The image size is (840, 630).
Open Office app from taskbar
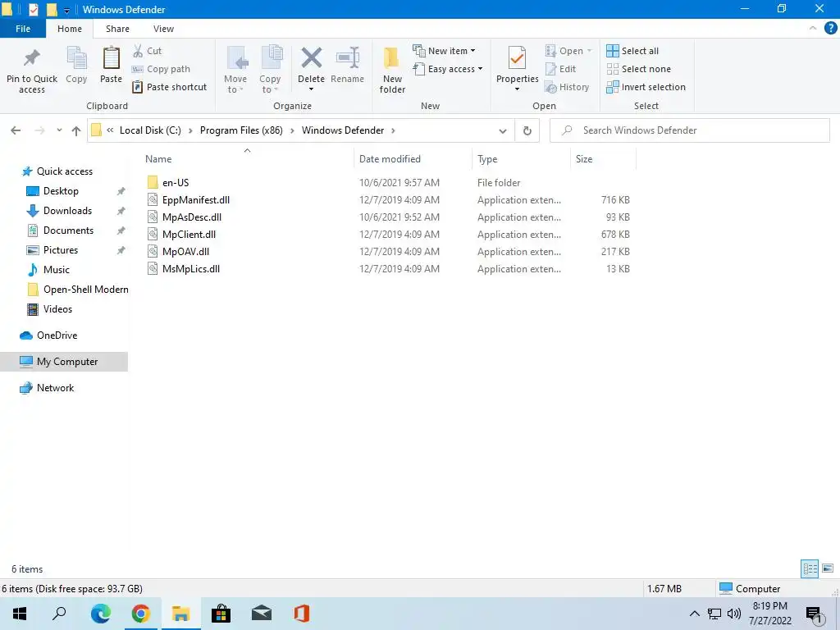302,614
